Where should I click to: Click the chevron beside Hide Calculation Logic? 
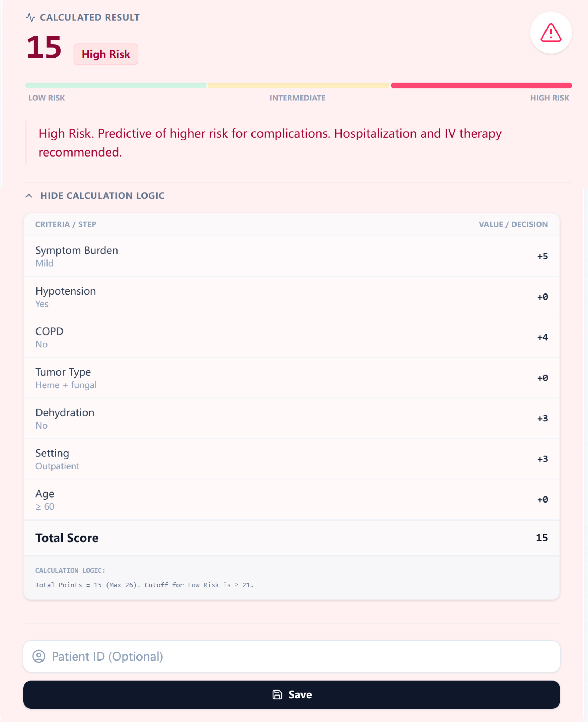[x=29, y=196]
